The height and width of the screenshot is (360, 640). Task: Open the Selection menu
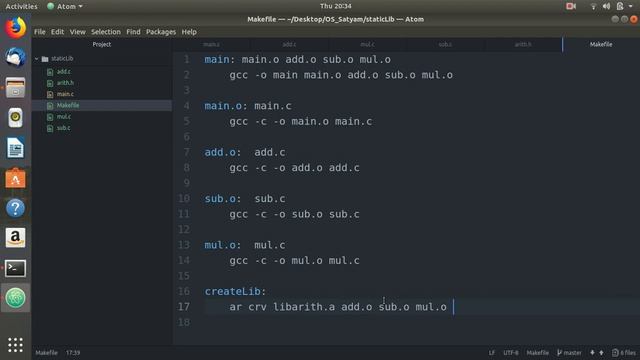(x=106, y=32)
